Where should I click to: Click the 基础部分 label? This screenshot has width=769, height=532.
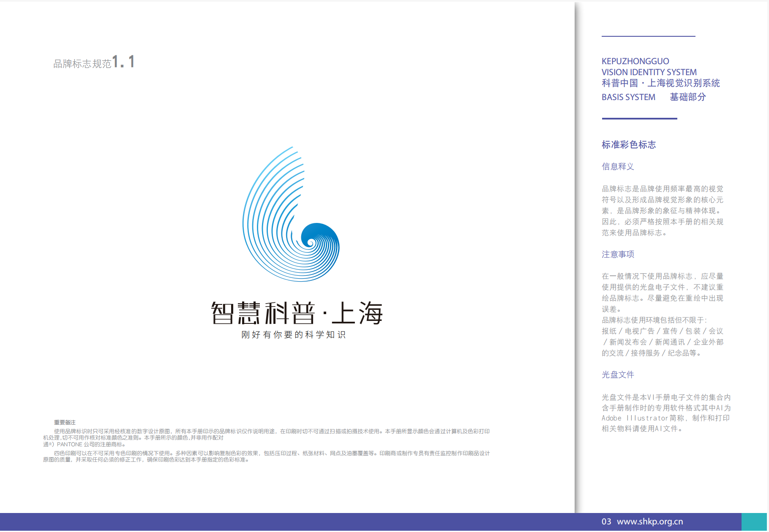pyautogui.click(x=688, y=97)
